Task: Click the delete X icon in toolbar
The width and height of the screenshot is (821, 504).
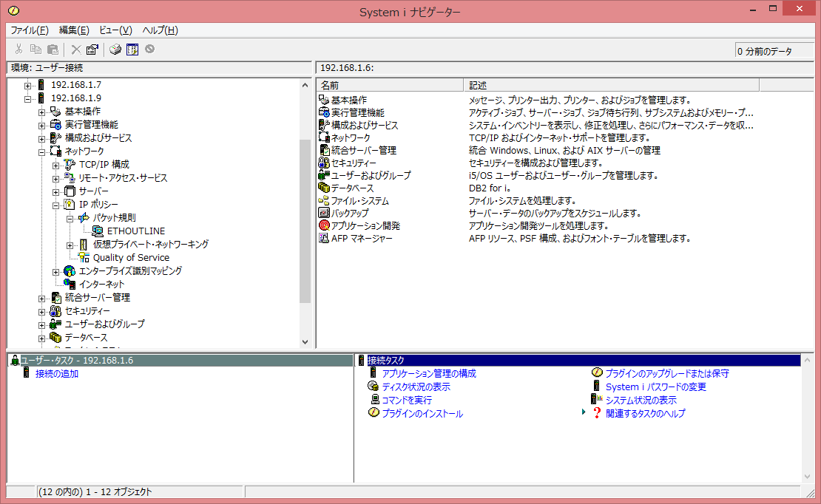Action: pyautogui.click(x=75, y=50)
